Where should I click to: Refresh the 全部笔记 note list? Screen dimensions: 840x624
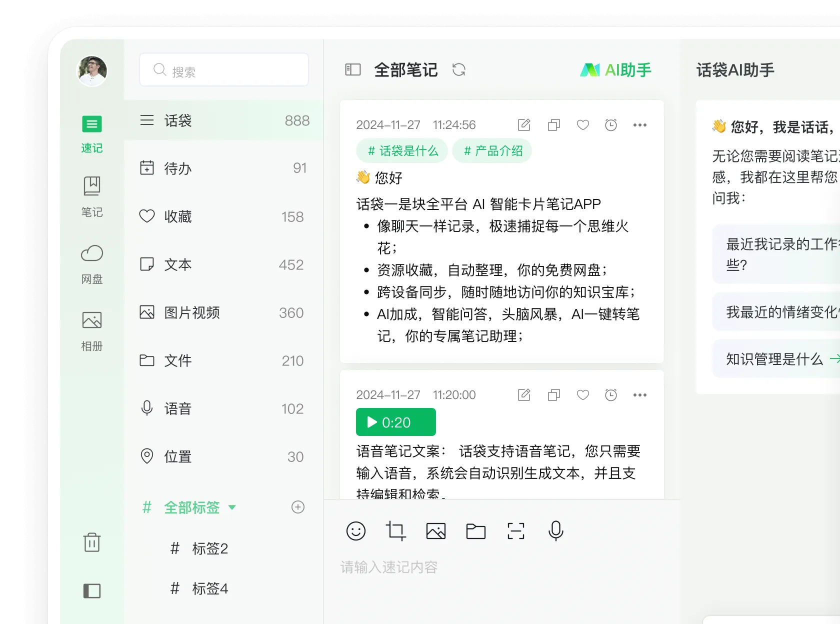click(459, 70)
